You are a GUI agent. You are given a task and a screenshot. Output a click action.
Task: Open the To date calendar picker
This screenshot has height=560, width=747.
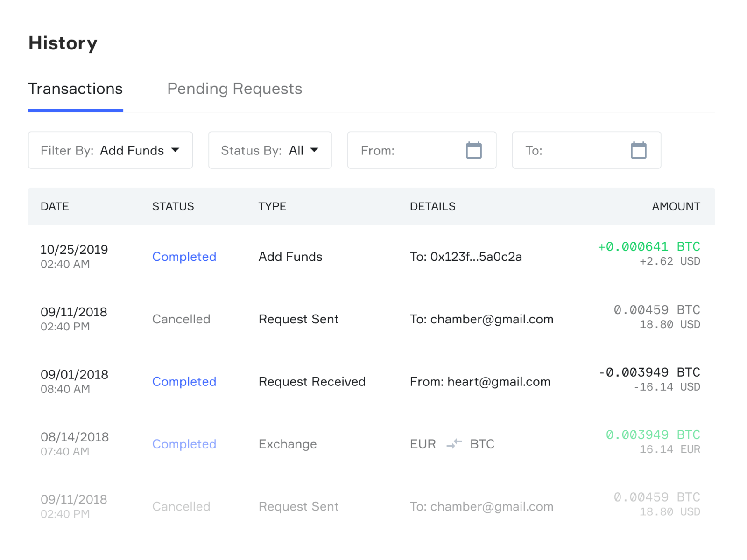click(x=639, y=150)
